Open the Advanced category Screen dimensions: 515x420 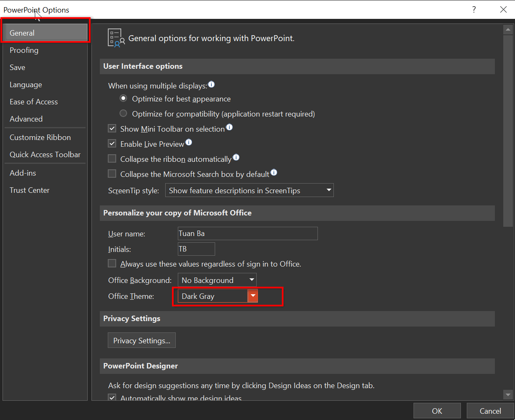coord(45,119)
